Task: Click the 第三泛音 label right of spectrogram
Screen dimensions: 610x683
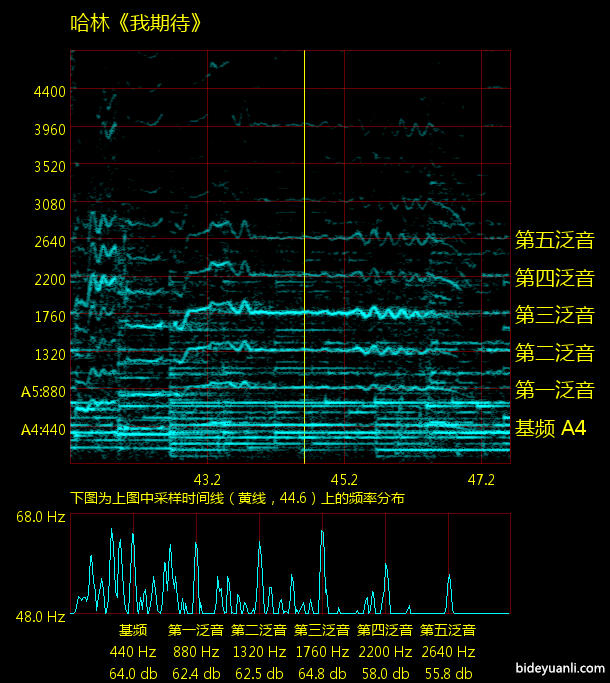Action: pos(554,316)
